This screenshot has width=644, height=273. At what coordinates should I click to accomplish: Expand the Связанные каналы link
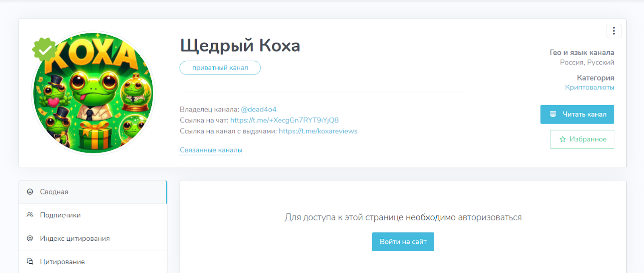[211, 150]
